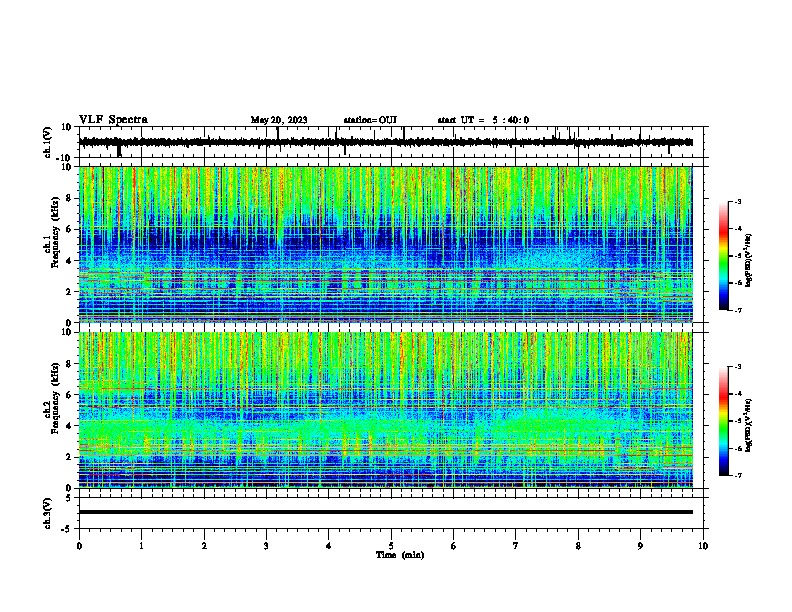This screenshot has height=612, width=792.
Task: Click the "3" tick on the time axis
Action: [266, 546]
